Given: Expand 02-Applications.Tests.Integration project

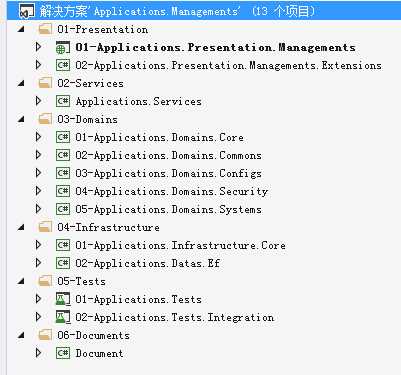Looking at the screenshot, I should coord(39,317).
